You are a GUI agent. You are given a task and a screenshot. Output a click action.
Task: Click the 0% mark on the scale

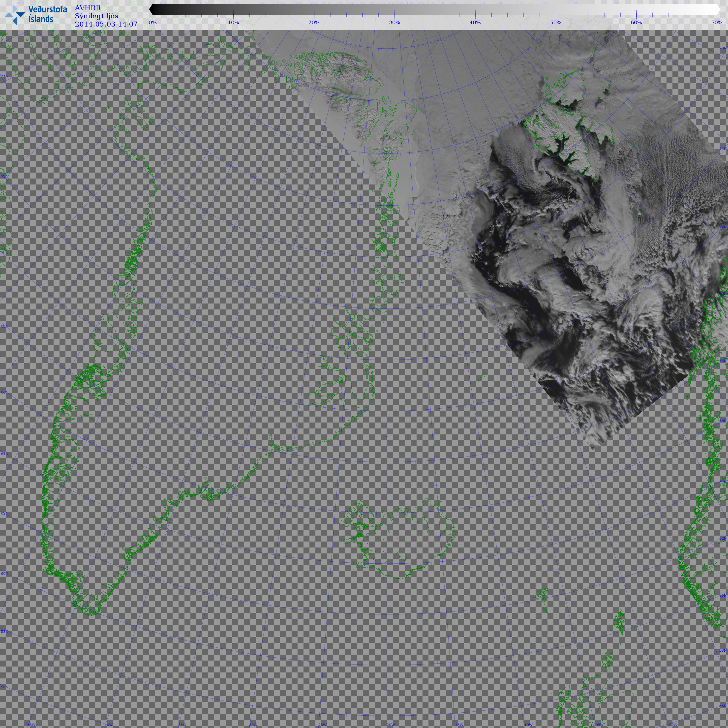pos(152,23)
